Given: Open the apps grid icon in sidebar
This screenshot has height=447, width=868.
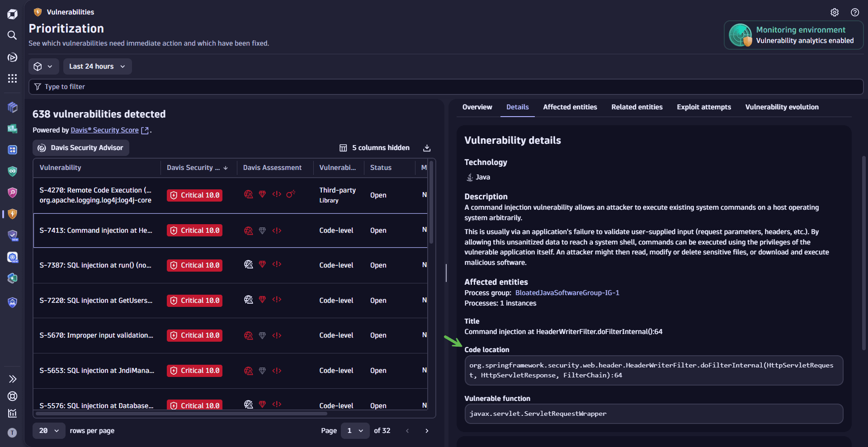Looking at the screenshot, I should (12, 78).
